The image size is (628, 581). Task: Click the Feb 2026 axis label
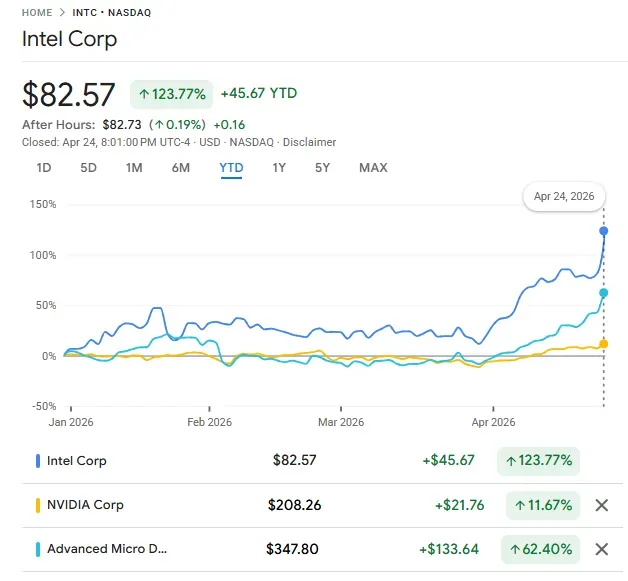[209, 422]
